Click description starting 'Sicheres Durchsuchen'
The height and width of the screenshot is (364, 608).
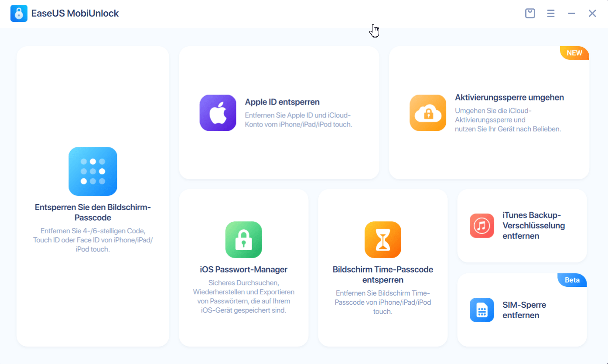(x=244, y=296)
